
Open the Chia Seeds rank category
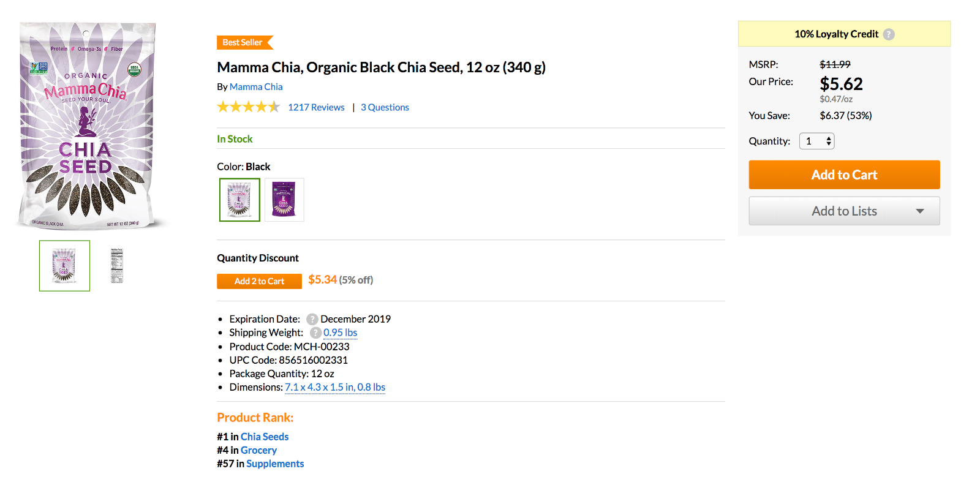tap(265, 437)
